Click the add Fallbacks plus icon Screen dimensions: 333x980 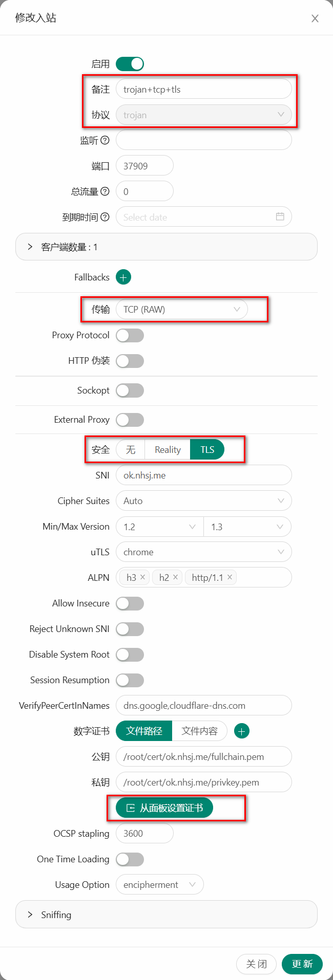[123, 277]
